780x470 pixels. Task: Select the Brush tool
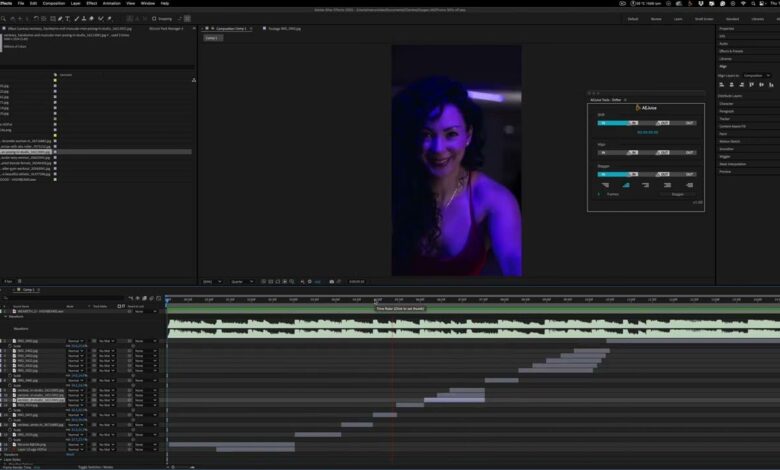point(76,19)
